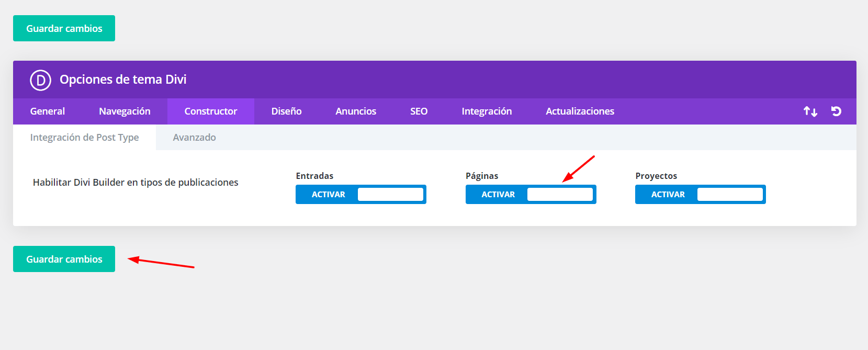The width and height of the screenshot is (868, 350).
Task: Select Integración de Post Type subtab
Action: [x=84, y=138]
